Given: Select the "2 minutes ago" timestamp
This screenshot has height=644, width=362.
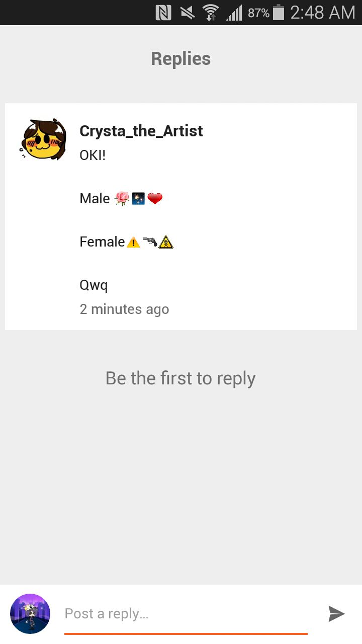Looking at the screenshot, I should 124,309.
